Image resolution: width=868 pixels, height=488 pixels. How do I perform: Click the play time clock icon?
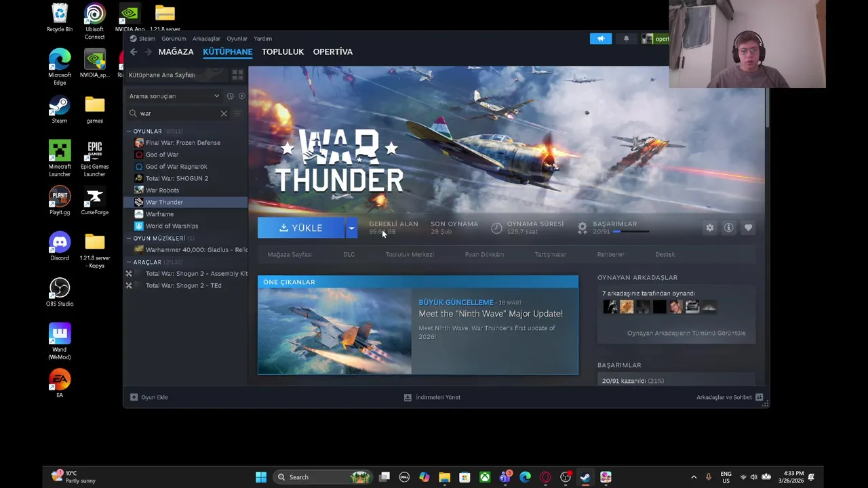496,228
